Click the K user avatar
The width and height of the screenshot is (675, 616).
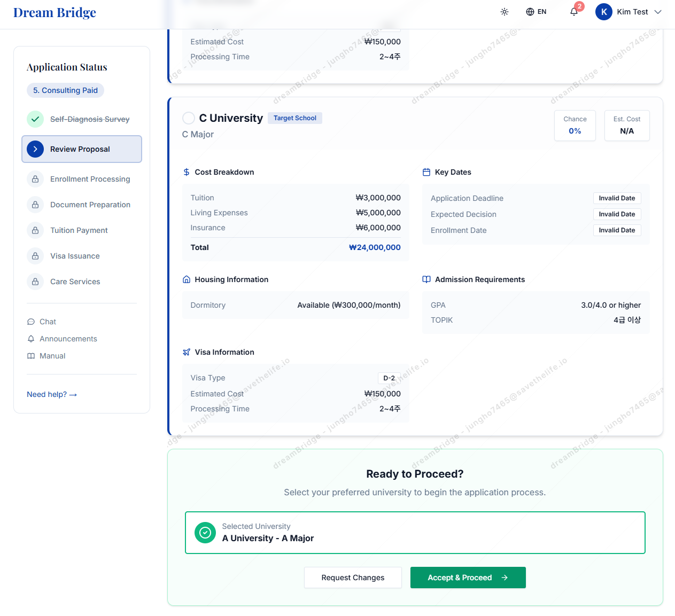click(604, 12)
